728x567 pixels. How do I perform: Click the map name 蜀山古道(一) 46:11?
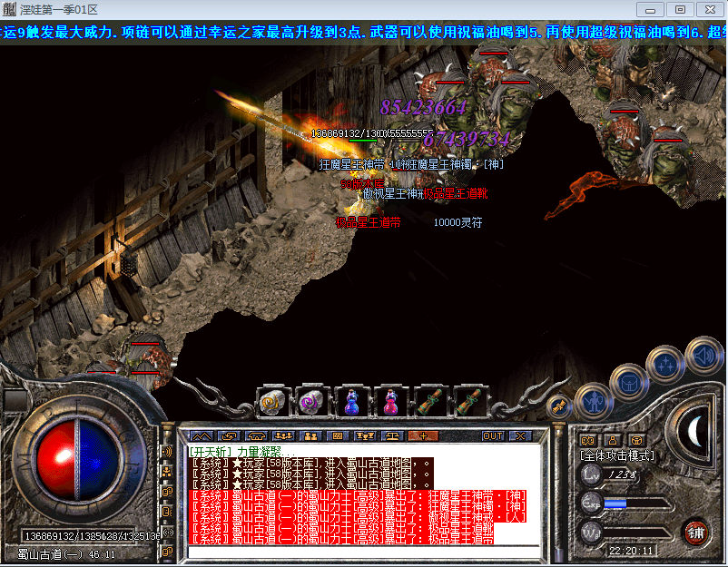coord(66,554)
